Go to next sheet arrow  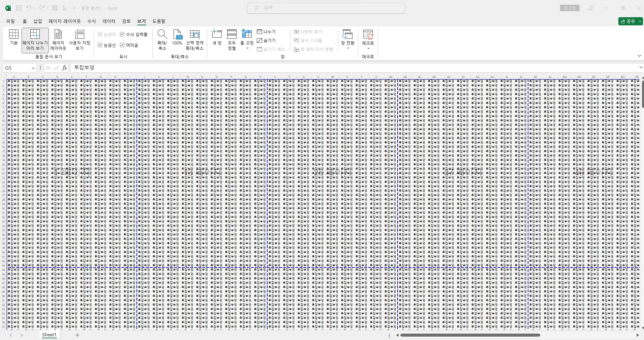click(x=22, y=335)
